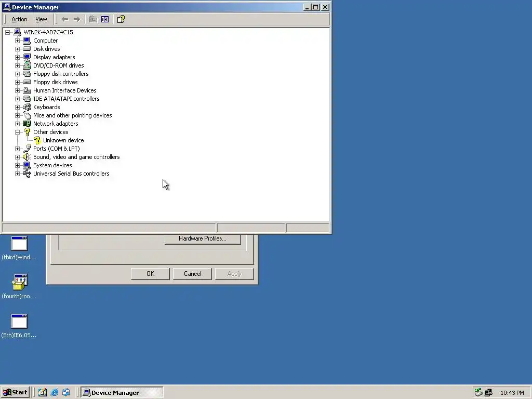Click the DVD/CD-ROM drives disc icon
This screenshot has width=532, height=399.
tap(27, 65)
